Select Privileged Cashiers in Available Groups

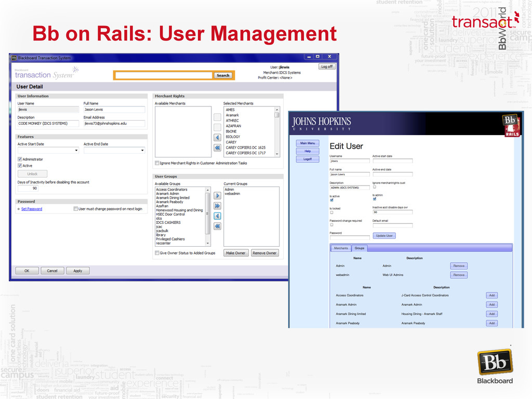click(170, 239)
